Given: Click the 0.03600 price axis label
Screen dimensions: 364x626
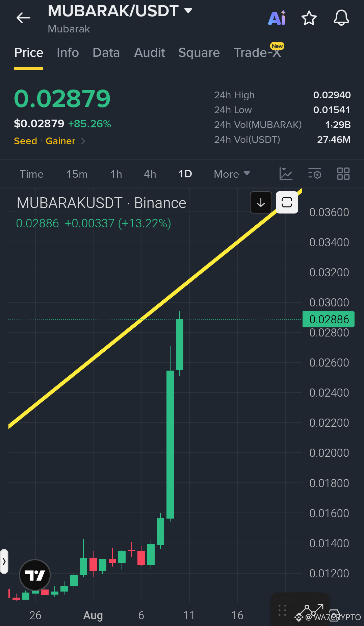Looking at the screenshot, I should tap(329, 212).
